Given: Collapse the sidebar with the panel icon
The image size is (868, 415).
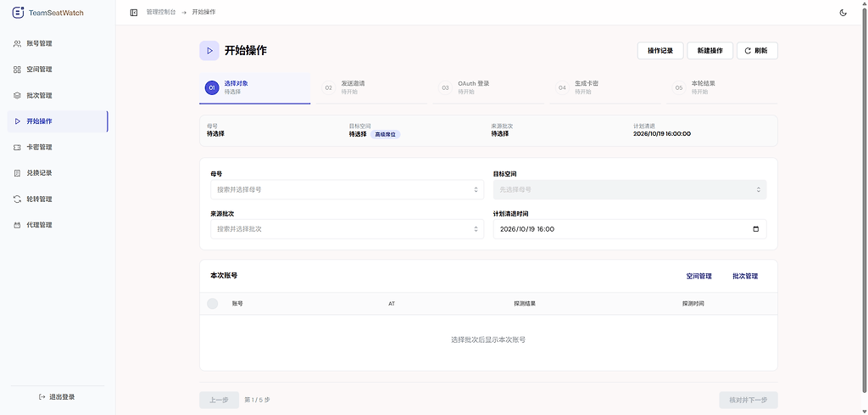Looking at the screenshot, I should click(134, 12).
